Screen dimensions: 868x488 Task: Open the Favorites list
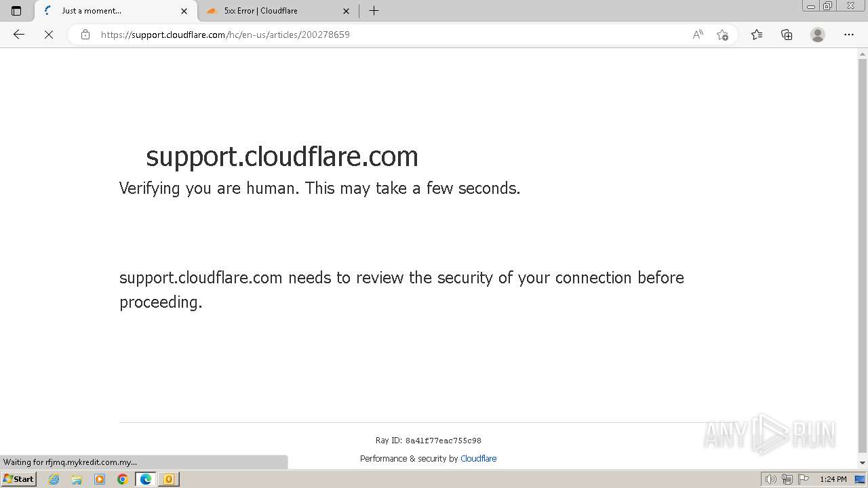tap(757, 35)
